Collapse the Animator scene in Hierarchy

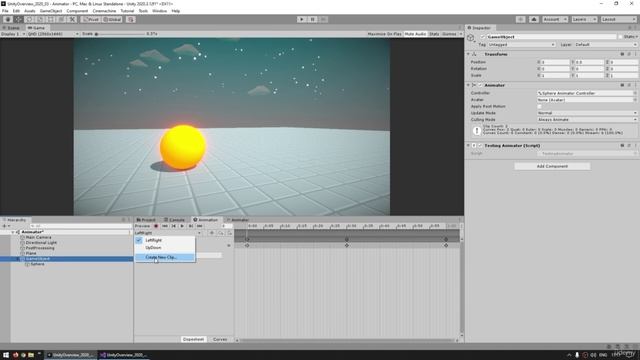[x=13, y=232]
